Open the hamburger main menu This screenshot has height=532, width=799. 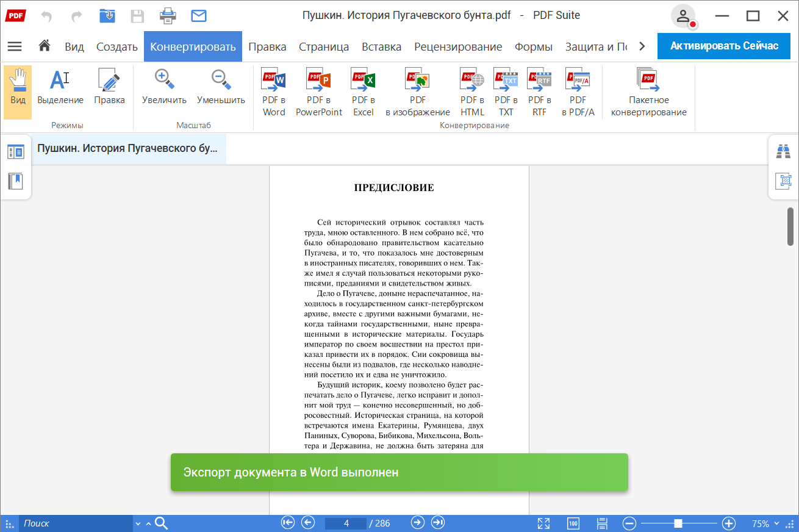pos(14,46)
